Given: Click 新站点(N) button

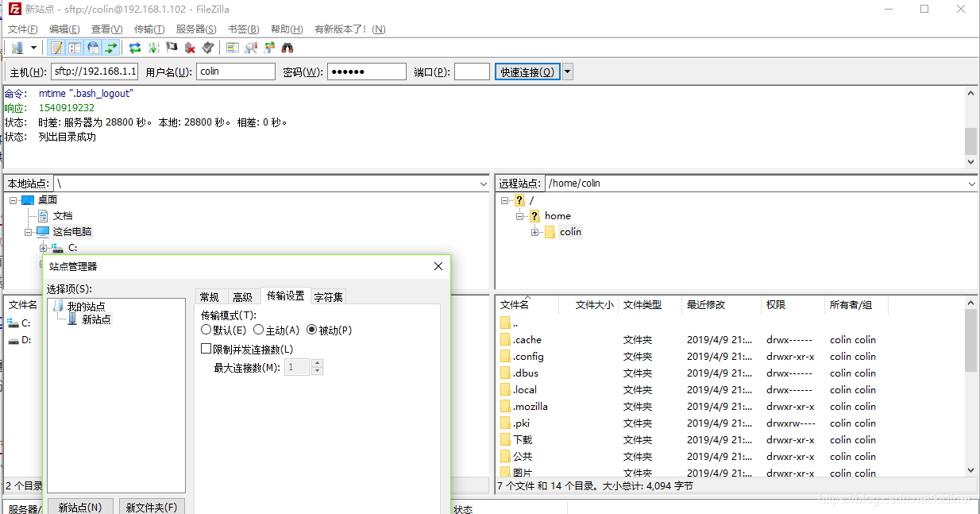Looking at the screenshot, I should [x=80, y=507].
